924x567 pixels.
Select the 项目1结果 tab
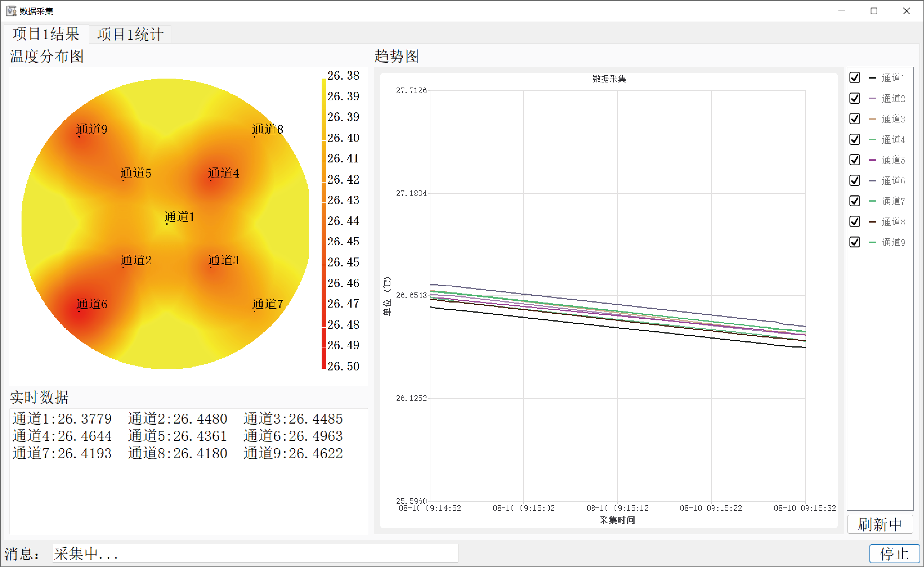[x=46, y=34]
